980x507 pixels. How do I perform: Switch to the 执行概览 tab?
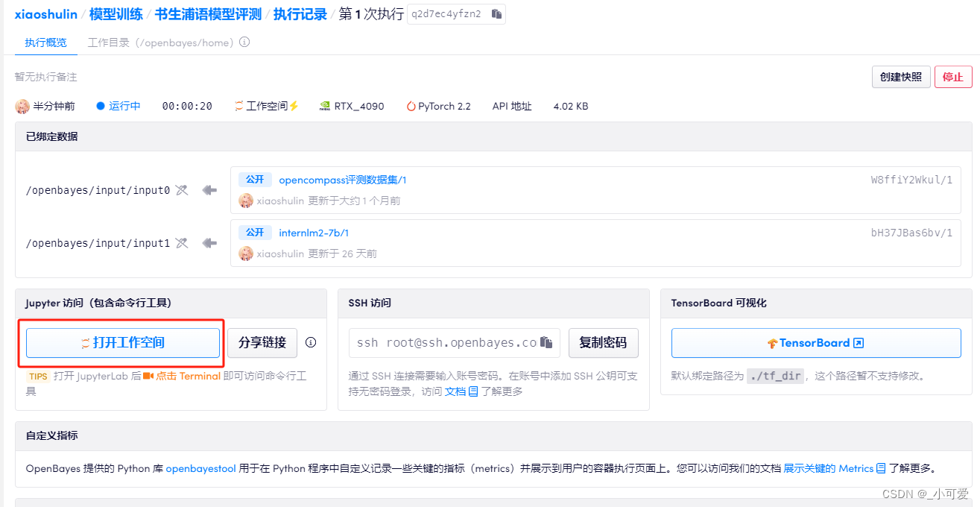pos(45,42)
